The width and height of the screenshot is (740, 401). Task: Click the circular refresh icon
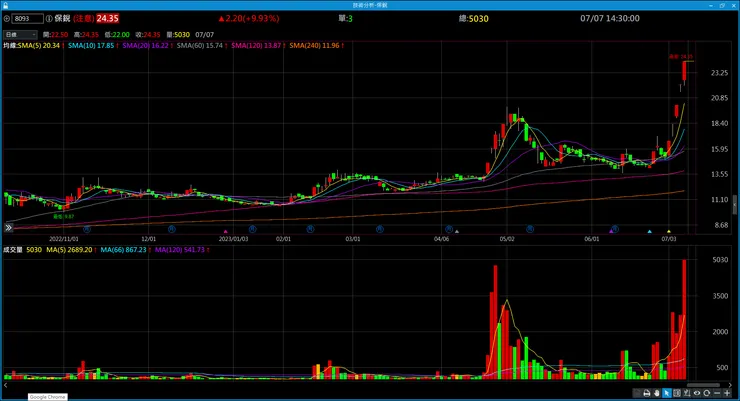(707, 393)
